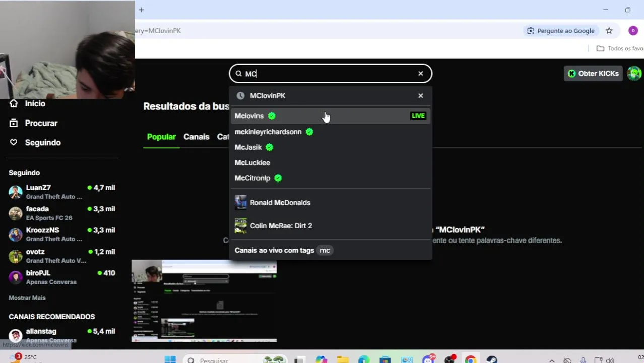Open the Mclovins live channel suggestion
The image size is (644, 363).
point(331,116)
